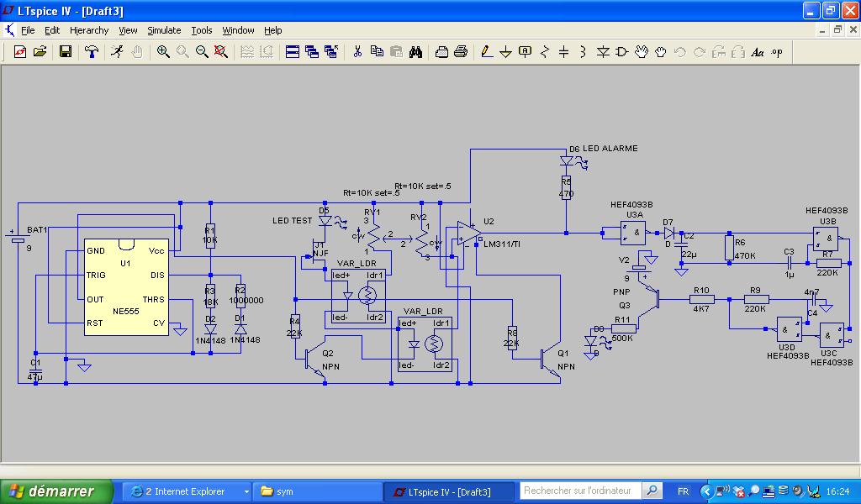
Task: Click the LM311/TI label
Action: pos(501,244)
